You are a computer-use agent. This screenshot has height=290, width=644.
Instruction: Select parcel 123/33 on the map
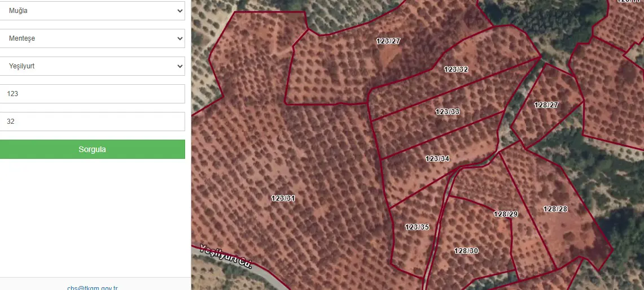[447, 111]
